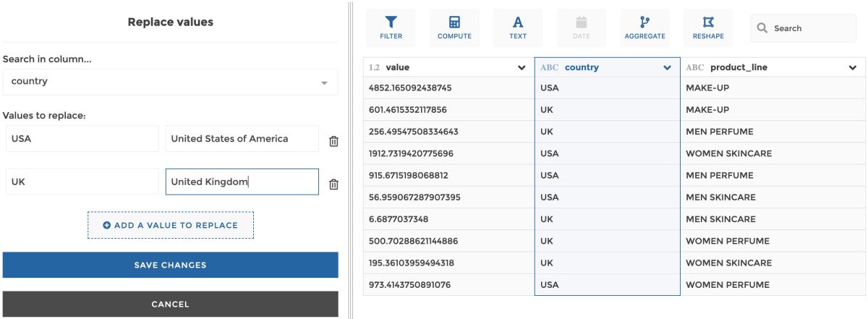Click the United Kingdom replacement field
Screen dimensions: 868x319
(242, 182)
